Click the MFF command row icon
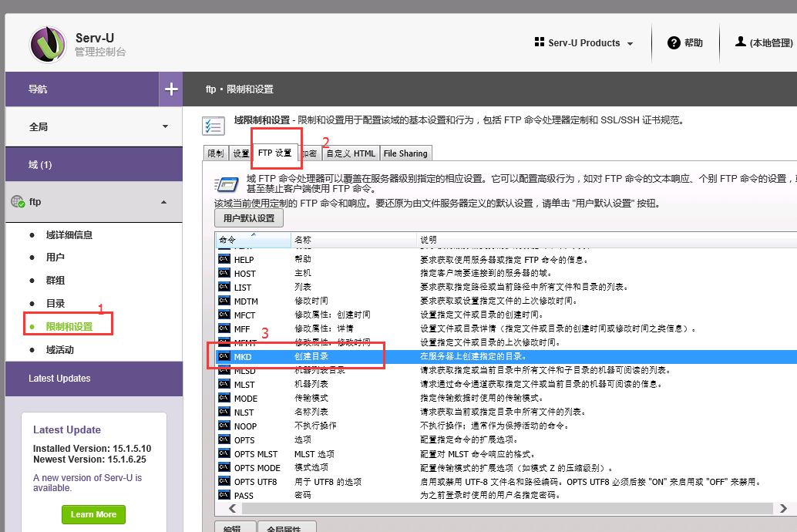This screenshot has width=797, height=532. click(224, 328)
